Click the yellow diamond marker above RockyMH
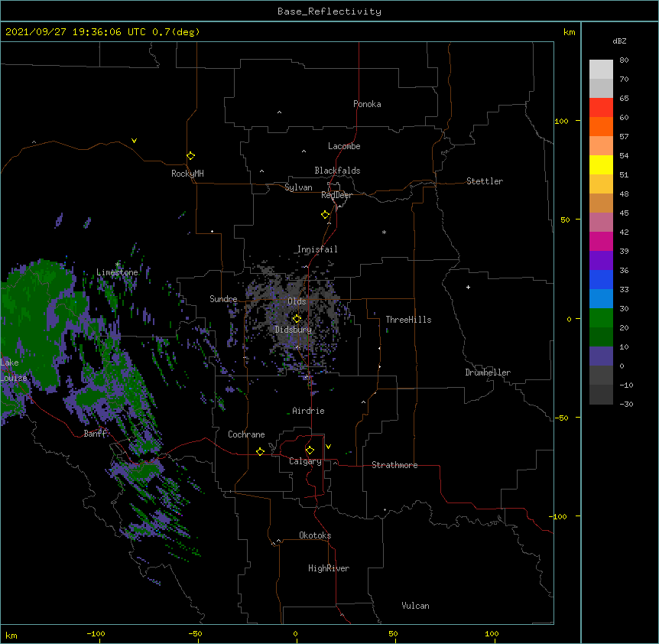This screenshot has width=659, height=644. (x=191, y=155)
